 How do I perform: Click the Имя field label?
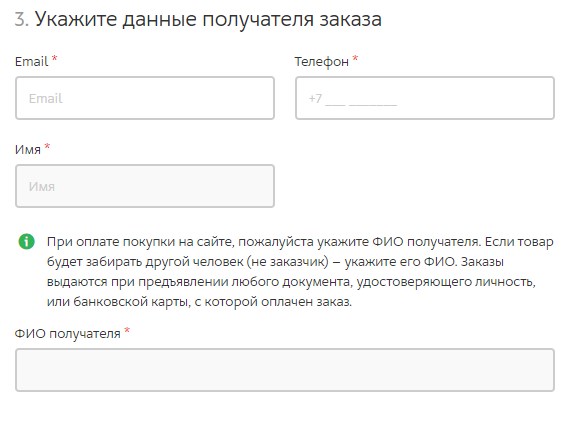[28, 150]
